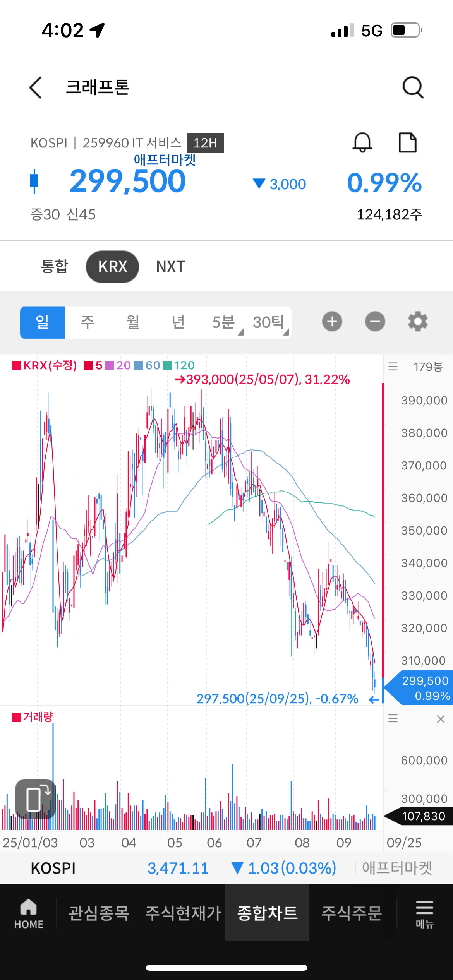Tap the 크래프톤 stock name title
Screen dimensions: 453x980
(98, 87)
